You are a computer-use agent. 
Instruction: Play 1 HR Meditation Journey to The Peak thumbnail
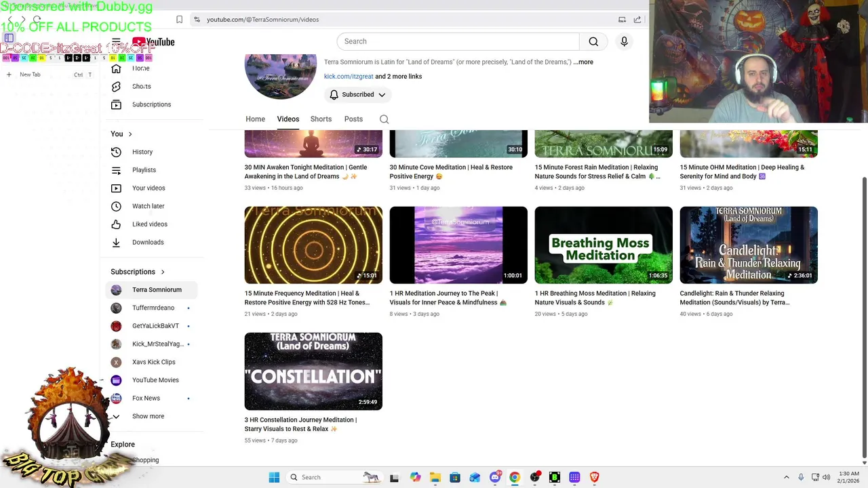tap(458, 245)
